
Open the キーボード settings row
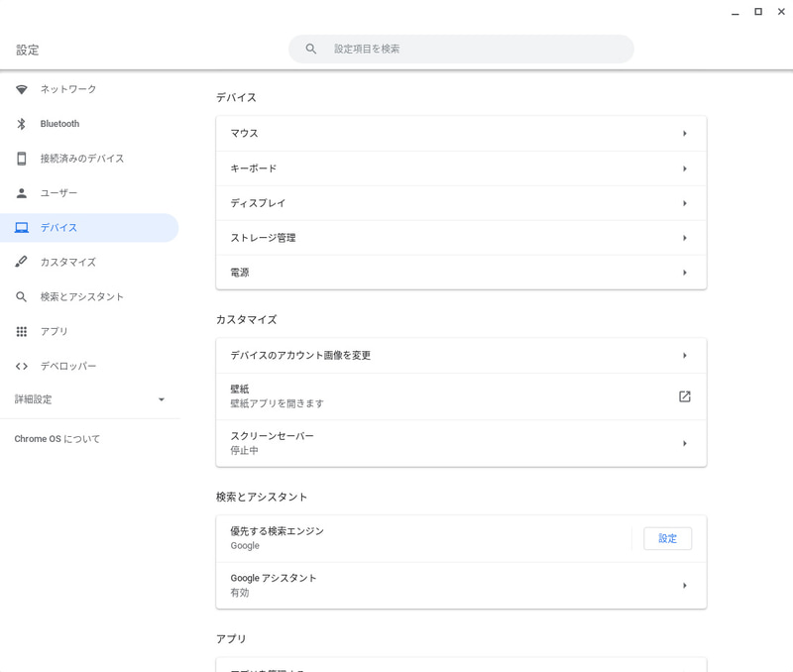point(460,168)
